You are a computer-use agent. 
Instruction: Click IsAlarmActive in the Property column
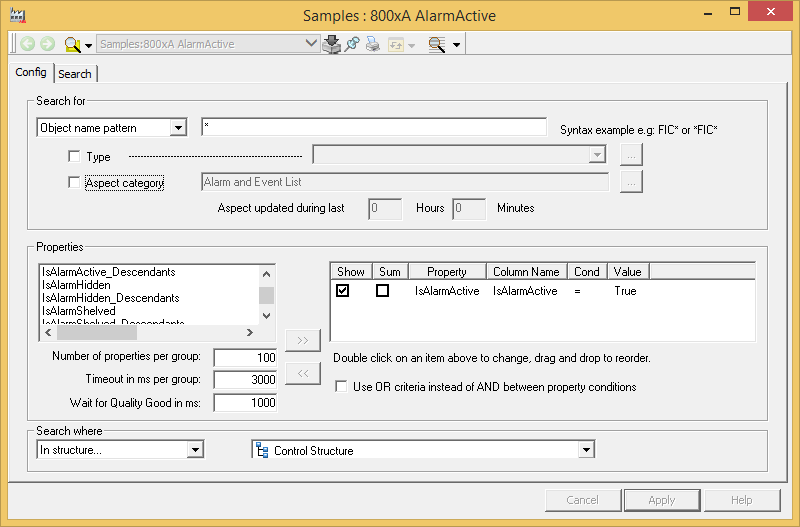pos(447,291)
